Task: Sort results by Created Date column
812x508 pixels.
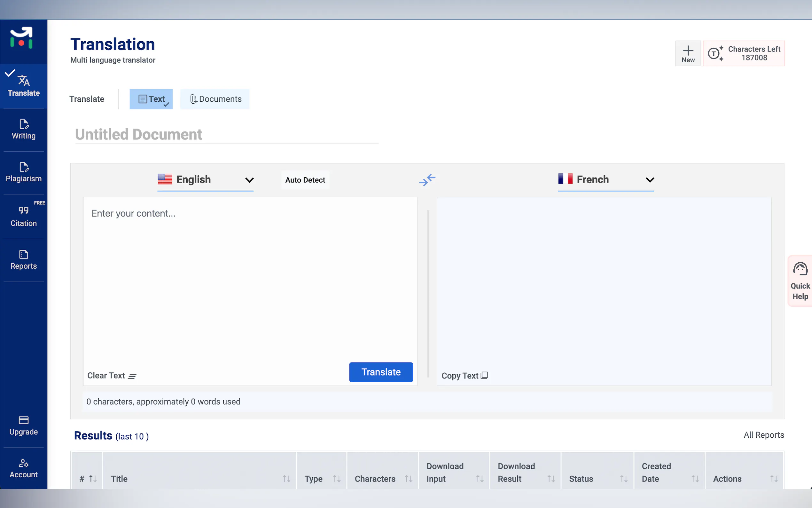Action: pyautogui.click(x=694, y=479)
